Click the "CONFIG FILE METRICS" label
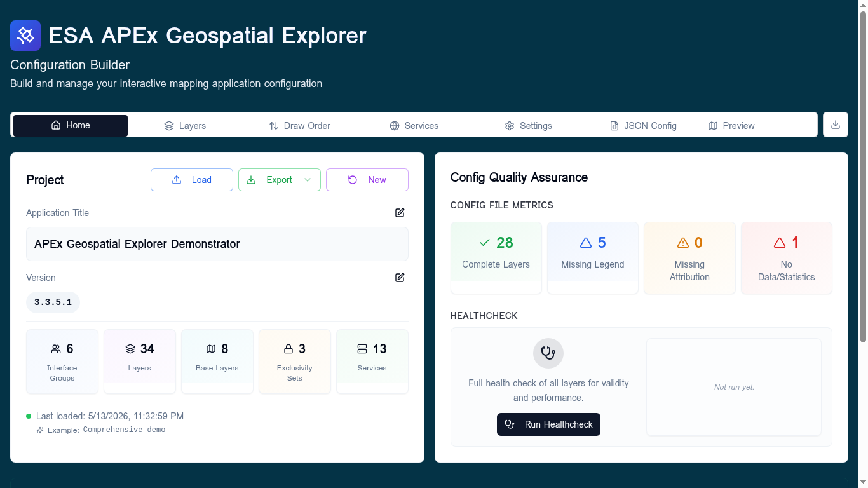 coord(502,205)
